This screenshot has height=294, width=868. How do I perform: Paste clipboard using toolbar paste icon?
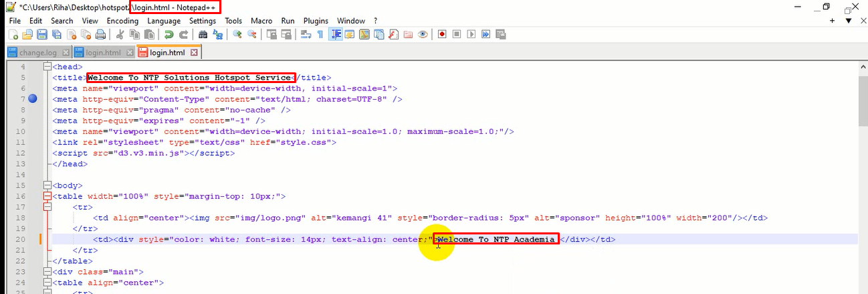pos(148,33)
